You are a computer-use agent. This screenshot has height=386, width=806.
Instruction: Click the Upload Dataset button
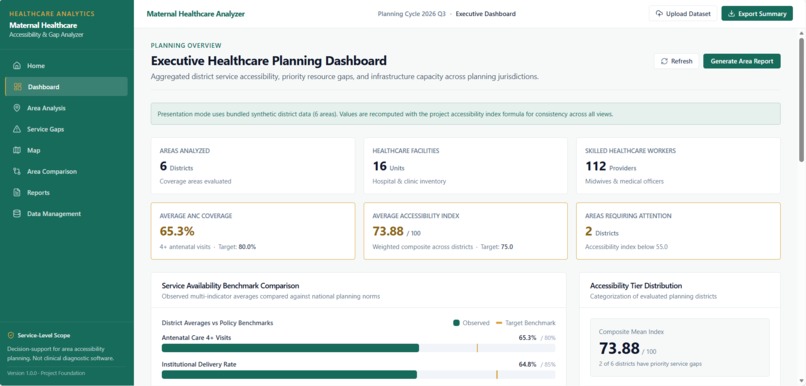tap(683, 14)
